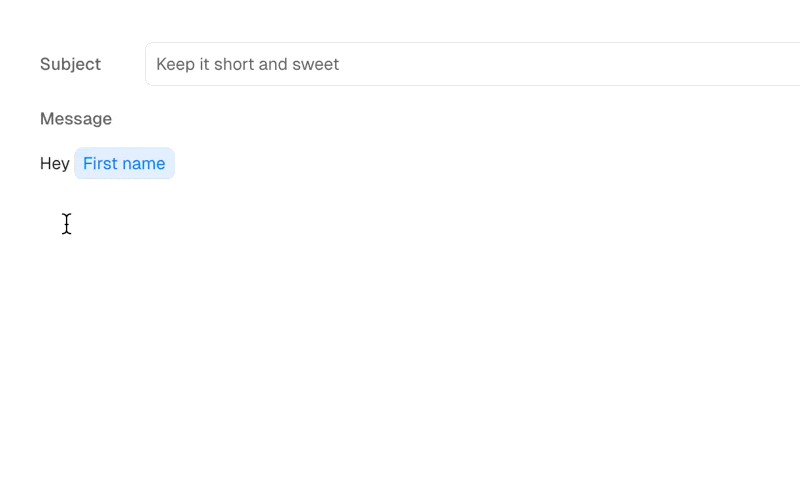The height and width of the screenshot is (486, 800).
Task: Click the word "sweet" in subject placeholder
Action: (x=315, y=64)
